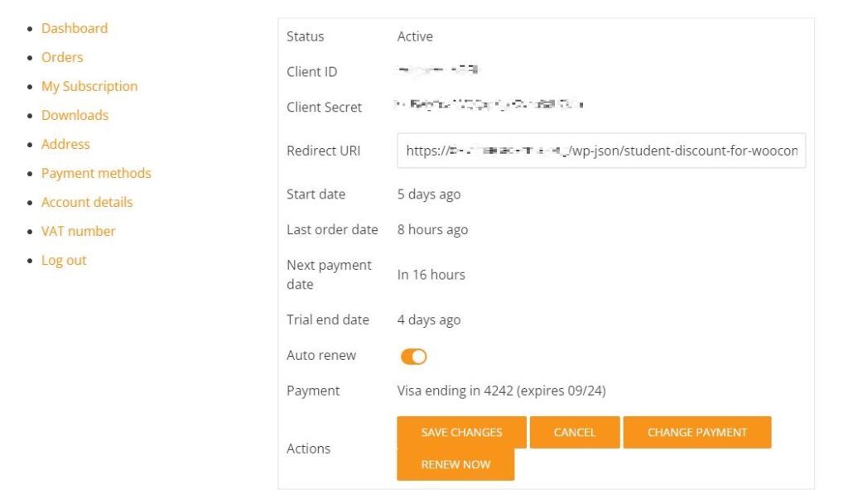
Task: Open the Address section
Action: click(65, 144)
